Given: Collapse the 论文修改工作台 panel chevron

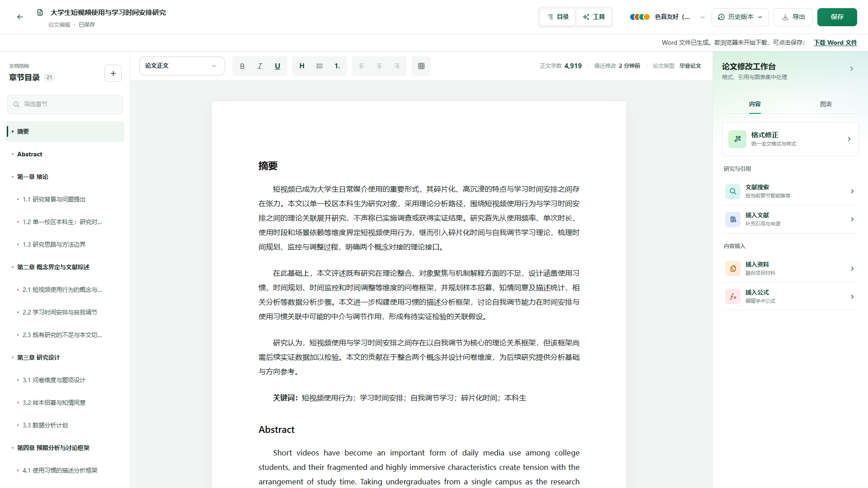Looking at the screenshot, I should (x=852, y=69).
